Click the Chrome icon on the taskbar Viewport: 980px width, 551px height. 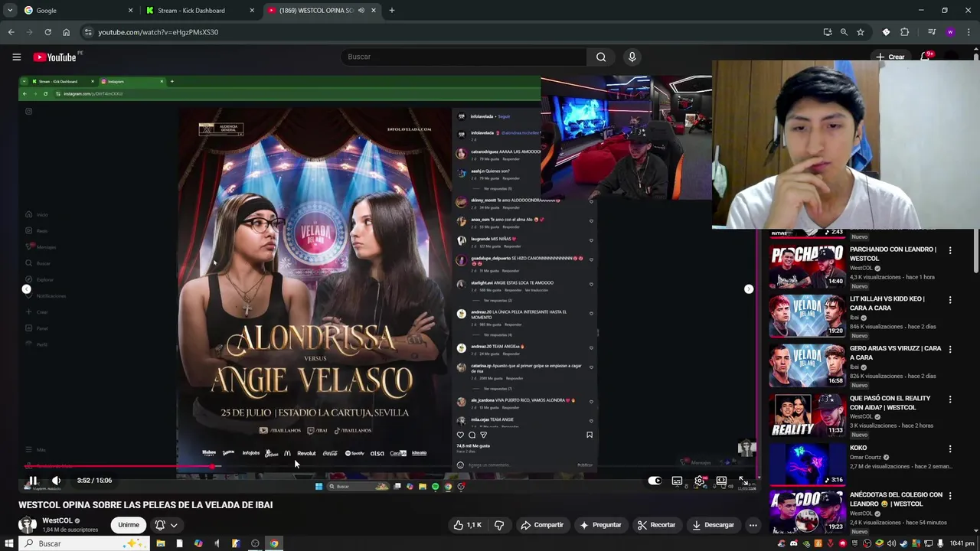pyautogui.click(x=273, y=543)
